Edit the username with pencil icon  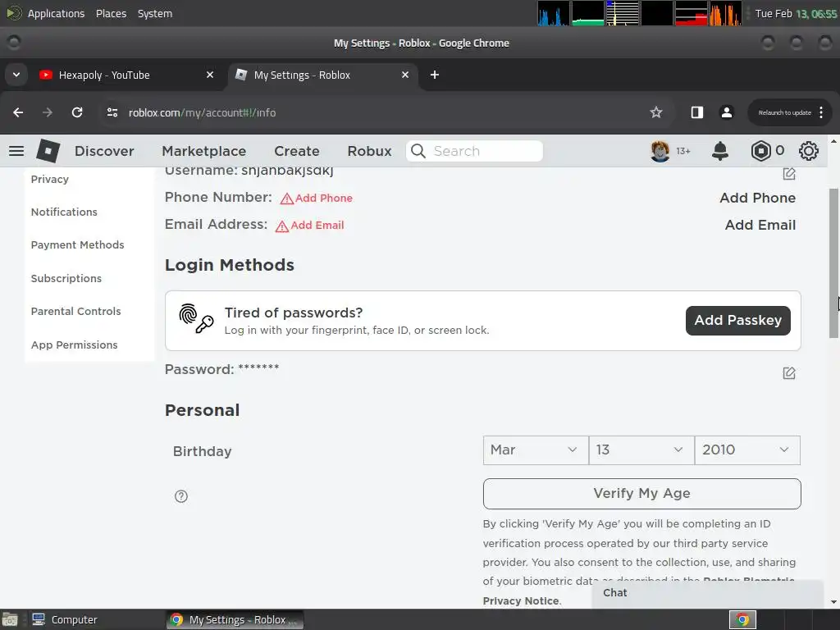(x=789, y=174)
